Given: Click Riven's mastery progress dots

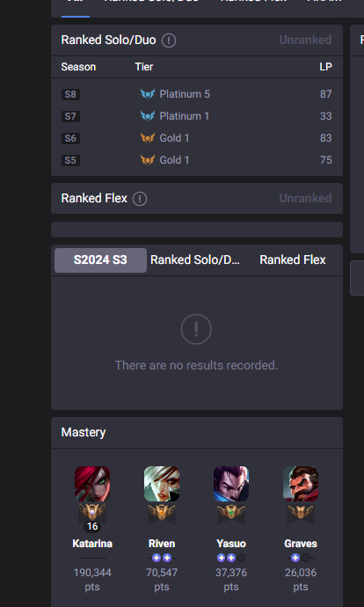Looking at the screenshot, I should point(162,558).
